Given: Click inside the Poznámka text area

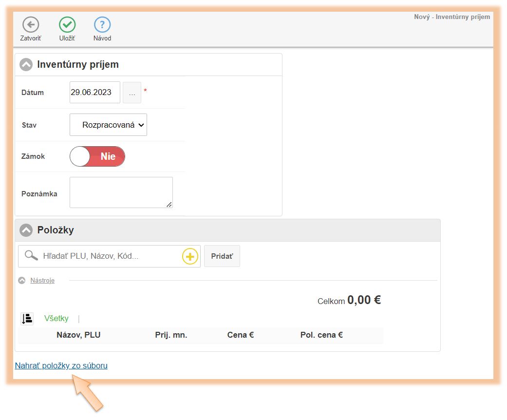Looking at the screenshot, I should (121, 192).
